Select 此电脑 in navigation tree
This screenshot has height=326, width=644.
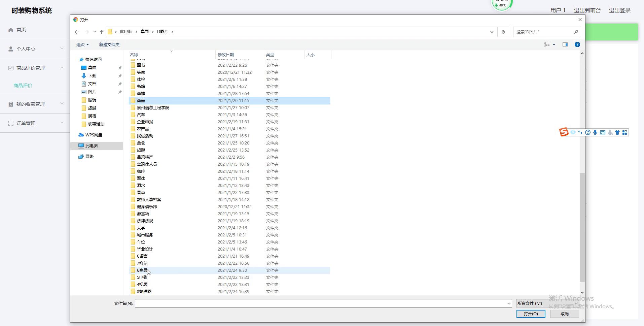(x=91, y=146)
